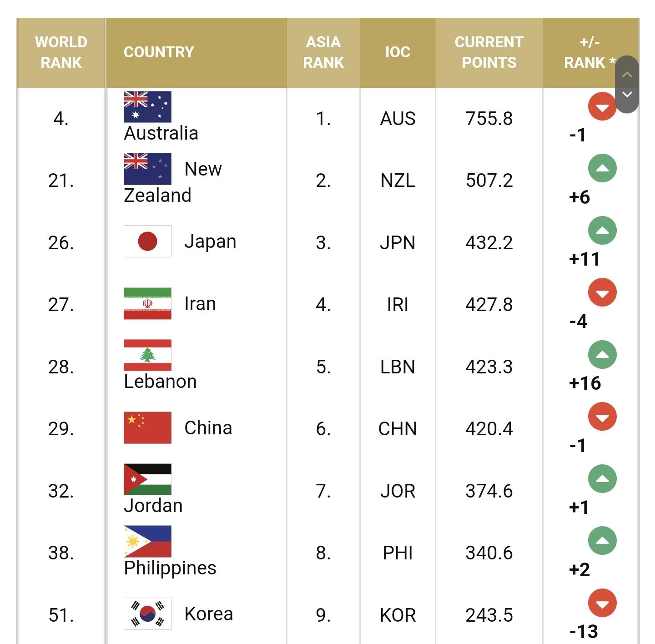Open the Philippines country name link
Image resolution: width=655 pixels, height=644 pixels.
coord(170,568)
